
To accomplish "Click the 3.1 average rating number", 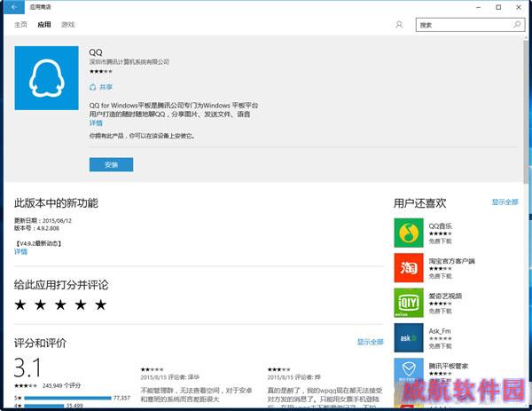I will tap(27, 368).
